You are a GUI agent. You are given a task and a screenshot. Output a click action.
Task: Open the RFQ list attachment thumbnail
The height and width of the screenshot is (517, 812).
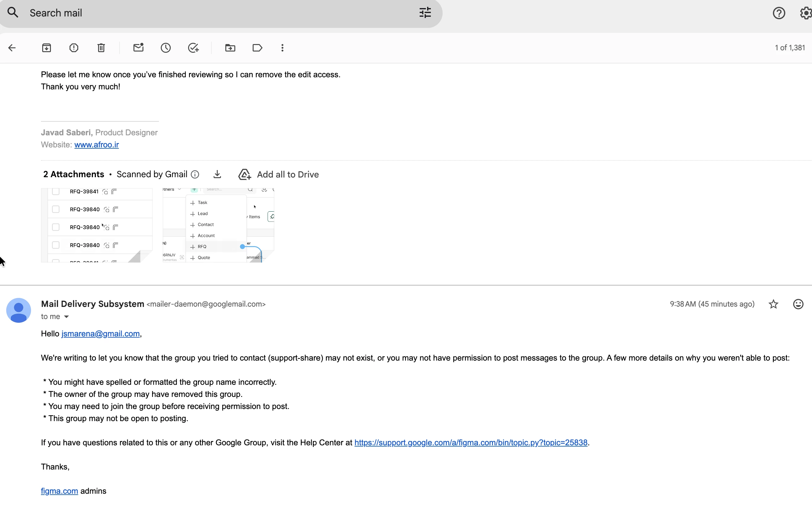[x=97, y=225]
